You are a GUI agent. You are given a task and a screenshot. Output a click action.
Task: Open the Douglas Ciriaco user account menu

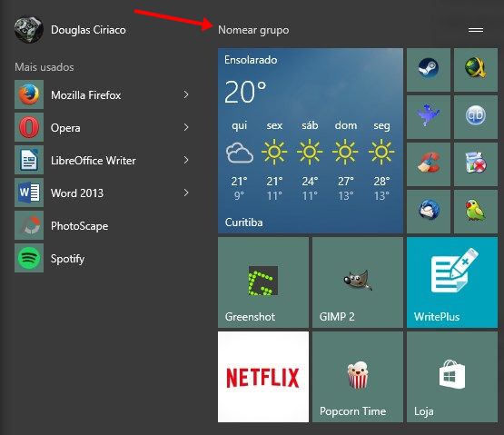click(70, 30)
